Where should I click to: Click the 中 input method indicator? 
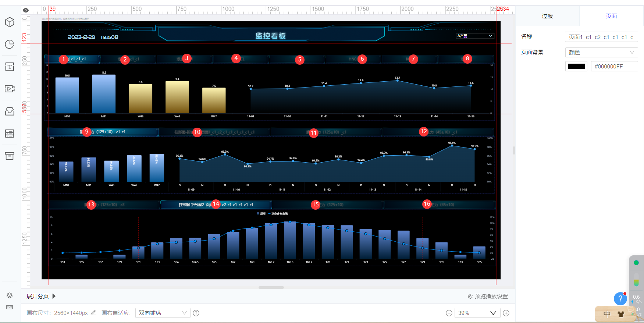point(607,314)
